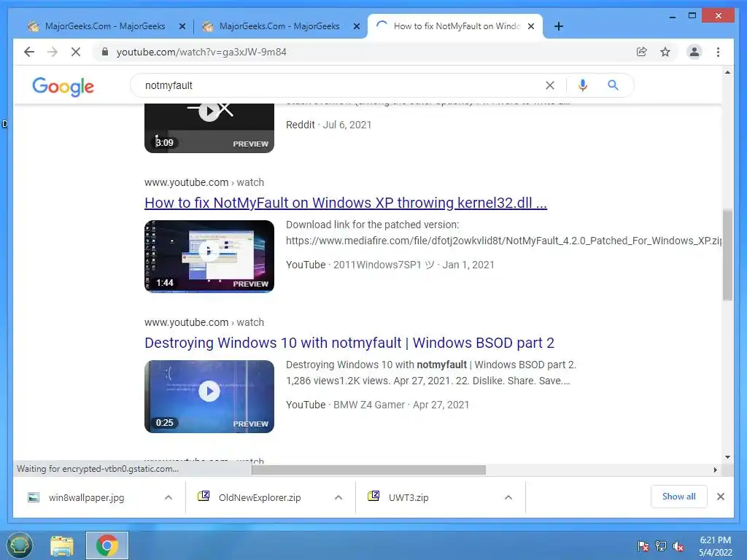Click the vertical scrollbar thumb

tap(727, 254)
